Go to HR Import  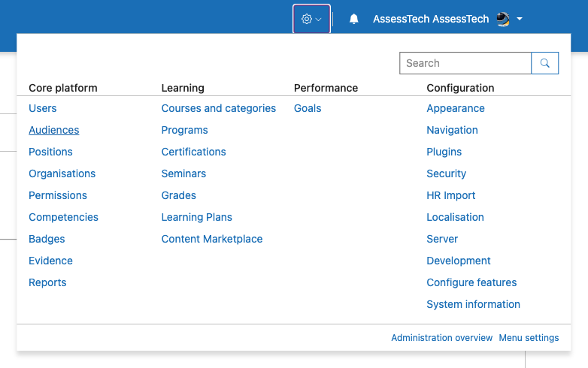(450, 195)
